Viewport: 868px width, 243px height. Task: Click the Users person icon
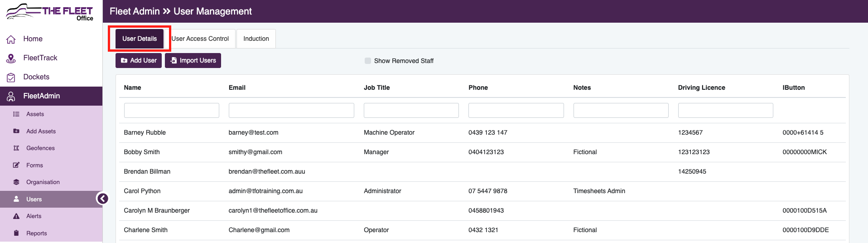[16, 199]
